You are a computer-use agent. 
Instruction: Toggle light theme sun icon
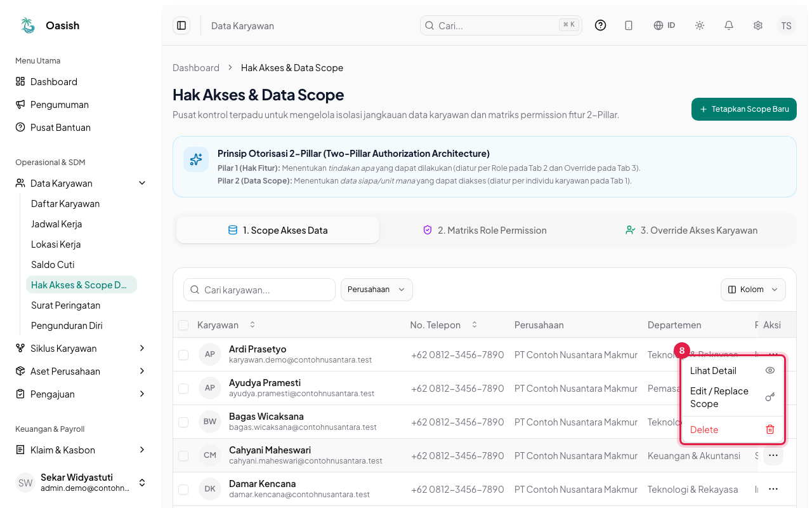[700, 25]
